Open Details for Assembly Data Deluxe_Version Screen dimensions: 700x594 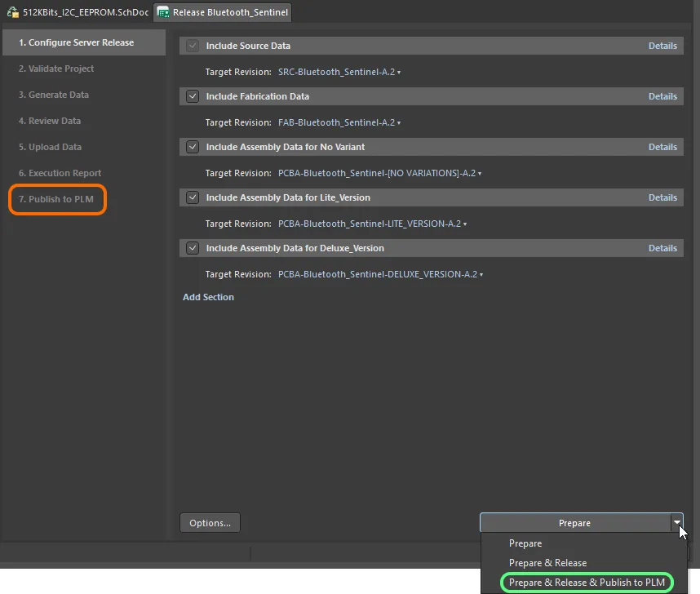pos(662,248)
